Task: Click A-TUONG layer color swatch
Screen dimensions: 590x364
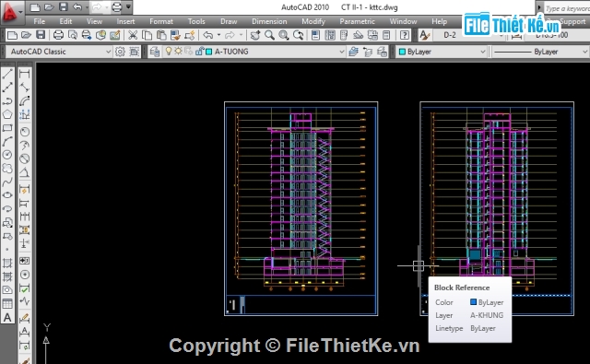Action: 209,52
